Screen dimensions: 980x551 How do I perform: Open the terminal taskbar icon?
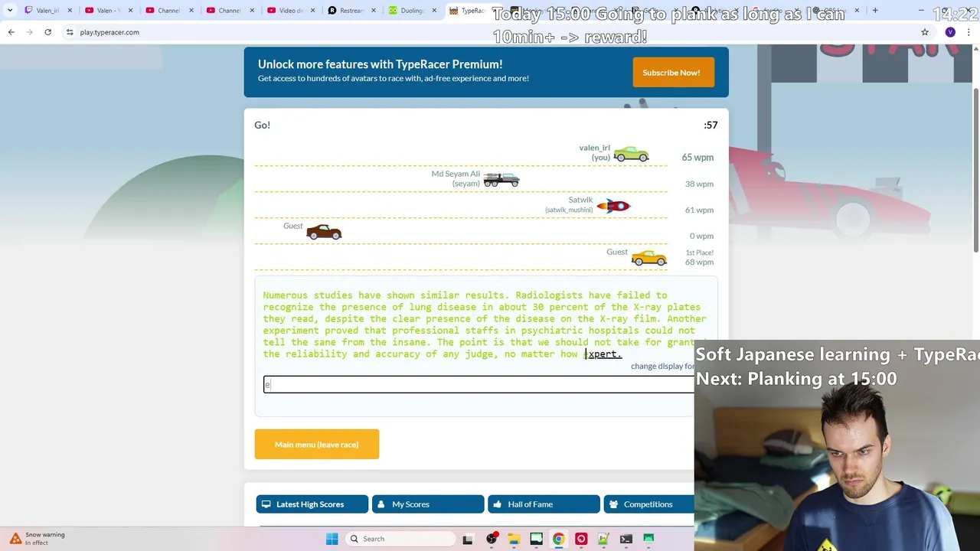click(626, 539)
